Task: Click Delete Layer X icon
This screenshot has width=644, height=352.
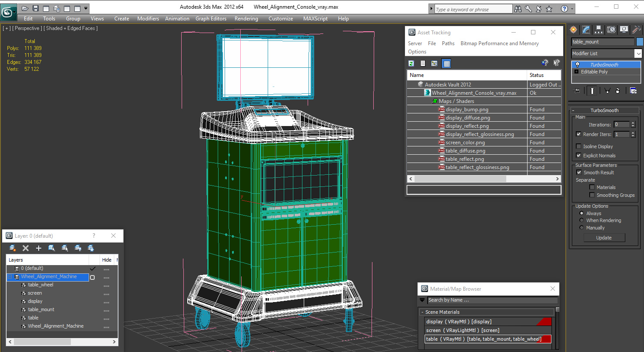Action: 26,248
